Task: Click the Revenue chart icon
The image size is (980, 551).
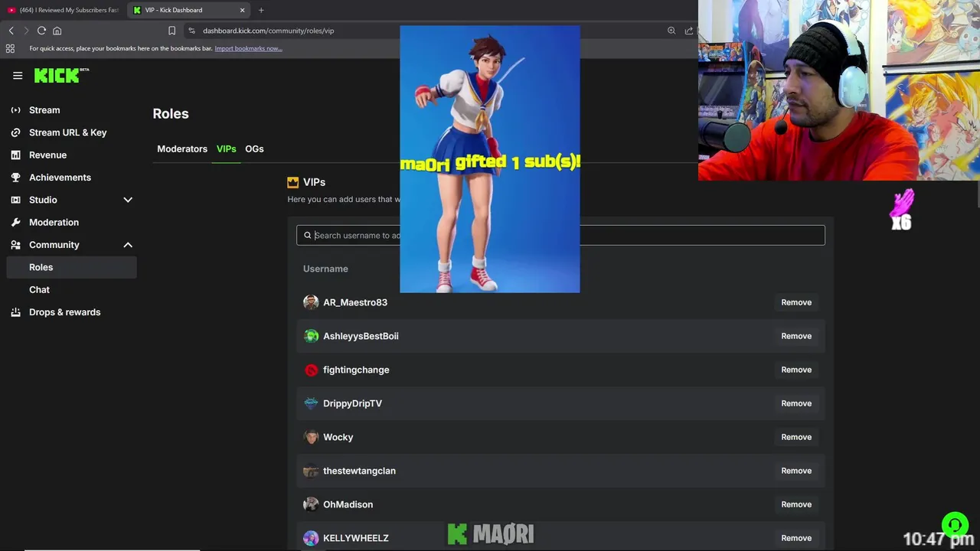Action: point(15,155)
